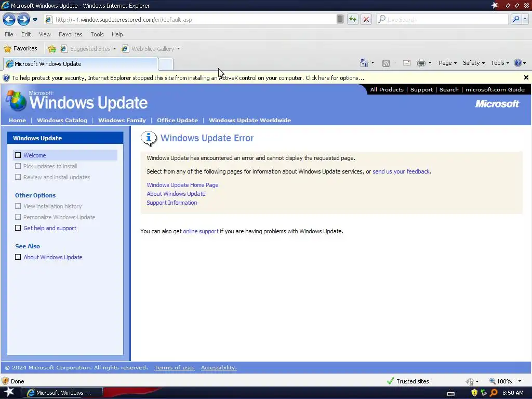
Task: Expand the Page command bar menu
Action: click(447, 63)
